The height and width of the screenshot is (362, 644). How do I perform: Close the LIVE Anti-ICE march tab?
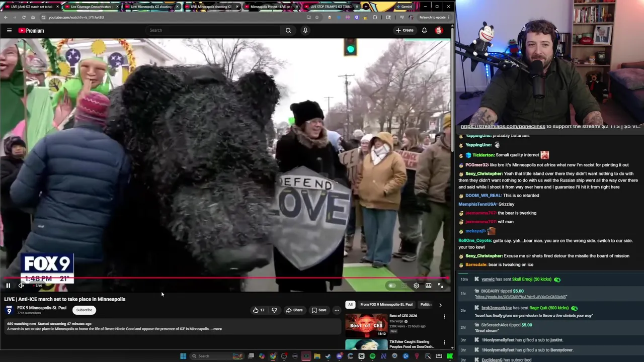tap(57, 7)
